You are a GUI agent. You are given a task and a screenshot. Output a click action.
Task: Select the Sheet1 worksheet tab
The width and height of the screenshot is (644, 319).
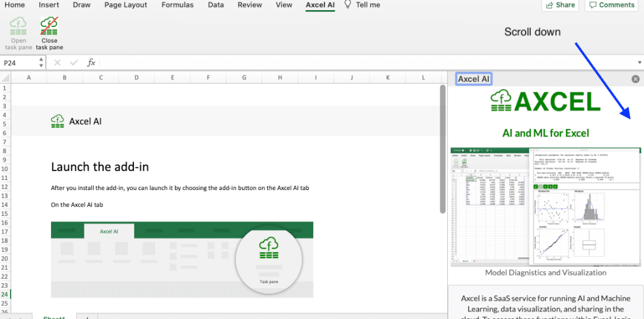(x=55, y=317)
